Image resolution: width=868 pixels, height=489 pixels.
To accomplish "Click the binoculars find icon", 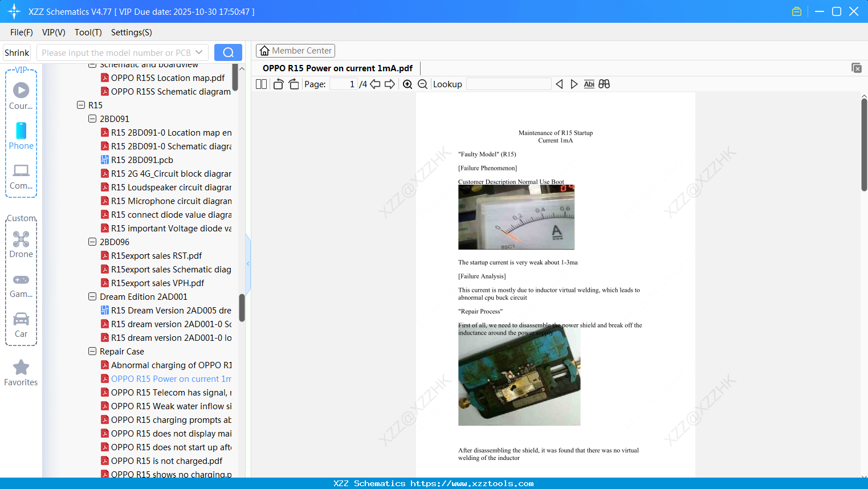I will (x=604, y=84).
